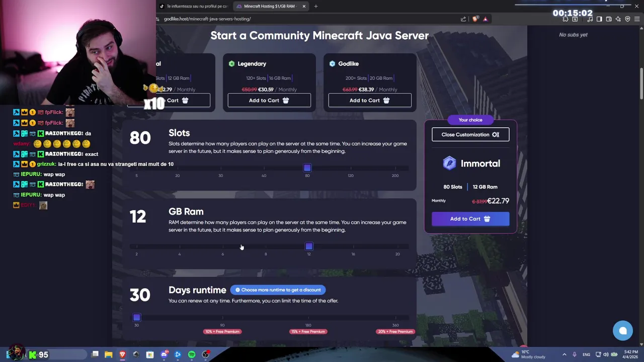Viewport: 644px width, 362px height.
Task: Toggle the browser sidebar panel icon
Action: click(599, 19)
